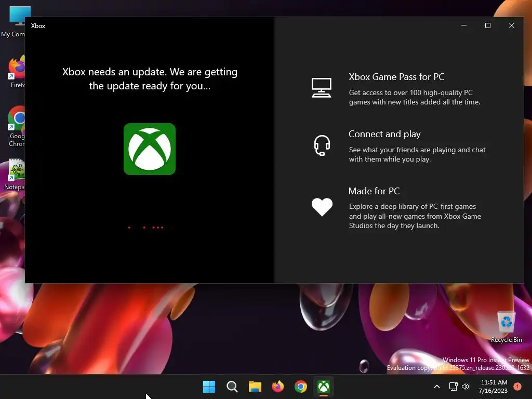The width and height of the screenshot is (532, 399).
Task: Click the Connect and play headset icon
Action: pos(322,145)
